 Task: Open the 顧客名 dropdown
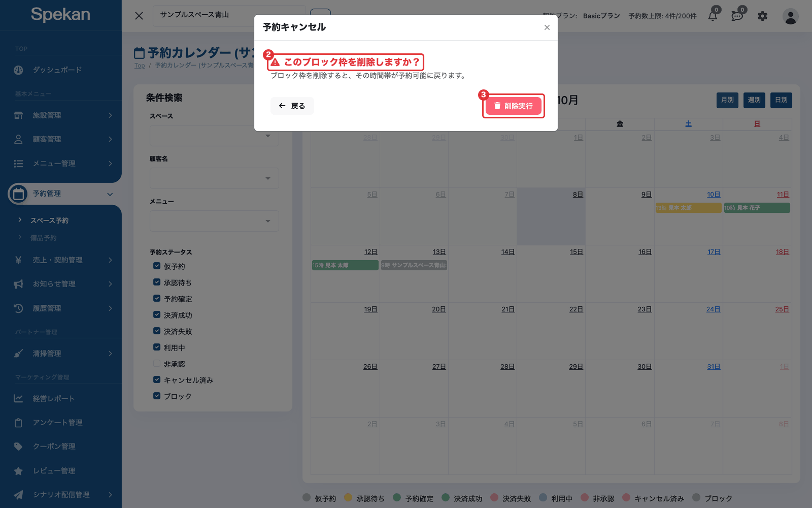214,178
